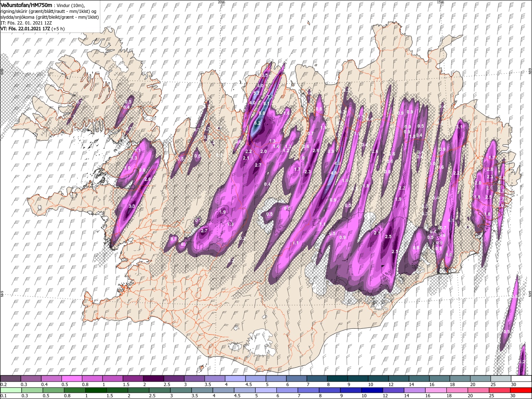Click the 9.2 precipitation value on the map
532x399 pixels.
point(257,123)
